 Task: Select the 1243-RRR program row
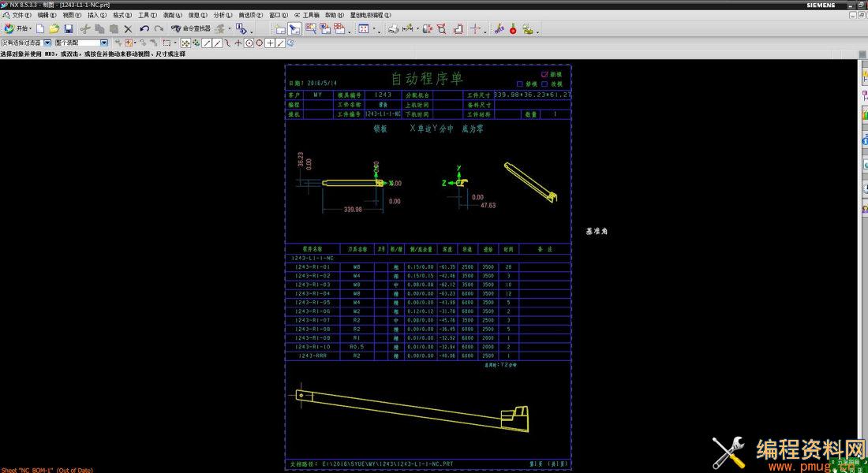point(428,356)
